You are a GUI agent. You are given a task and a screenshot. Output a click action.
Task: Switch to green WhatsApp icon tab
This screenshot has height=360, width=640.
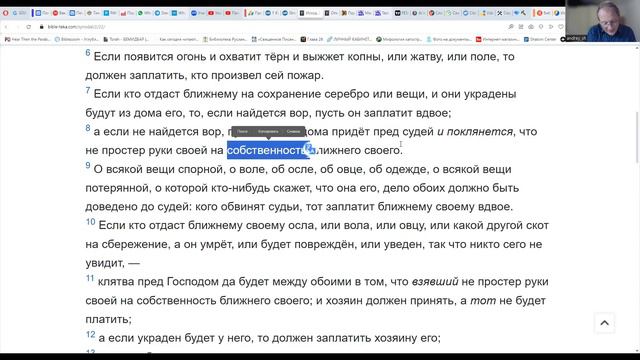(144, 13)
